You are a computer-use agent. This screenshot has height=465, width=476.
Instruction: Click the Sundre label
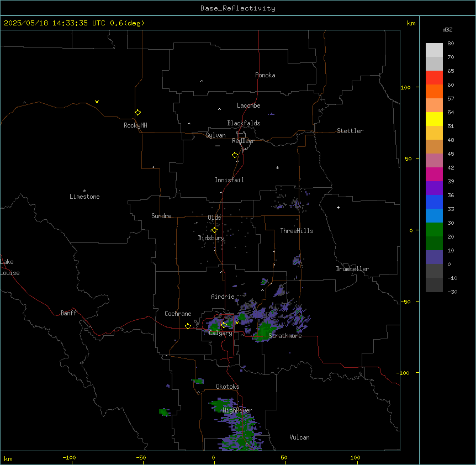[x=161, y=216]
